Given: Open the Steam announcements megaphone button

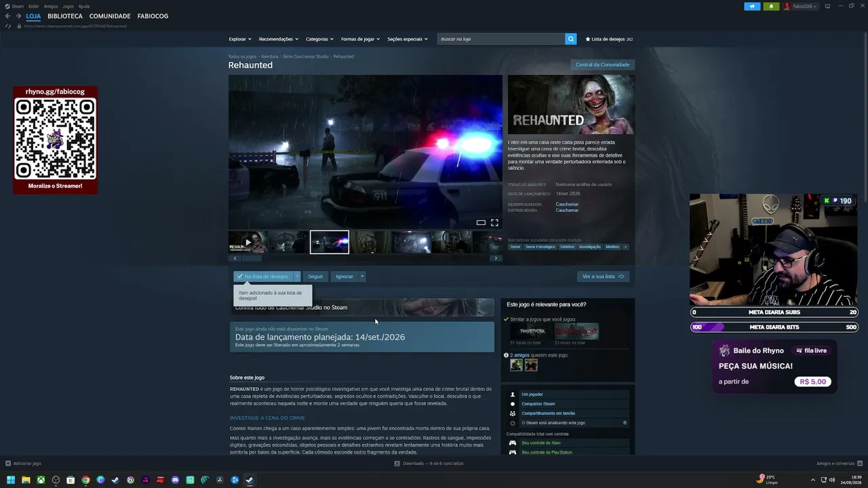Looking at the screenshot, I should pyautogui.click(x=752, y=6).
